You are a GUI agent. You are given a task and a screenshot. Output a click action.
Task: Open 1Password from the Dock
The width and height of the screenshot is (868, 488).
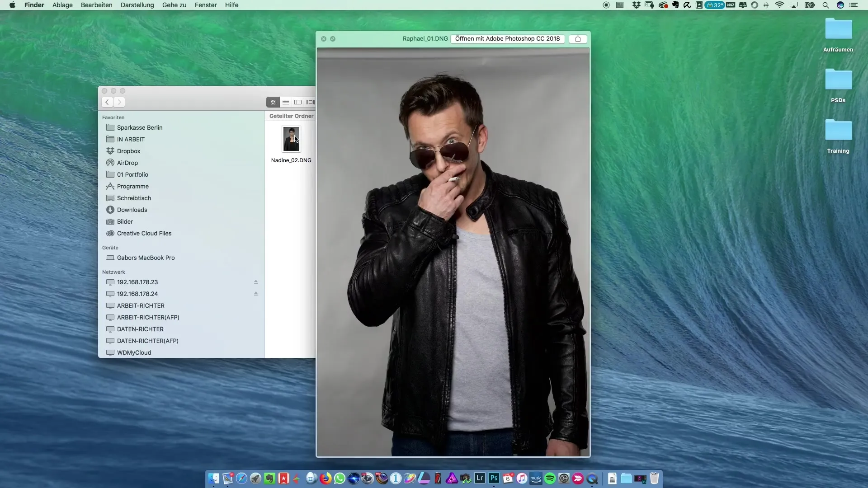tap(396, 478)
